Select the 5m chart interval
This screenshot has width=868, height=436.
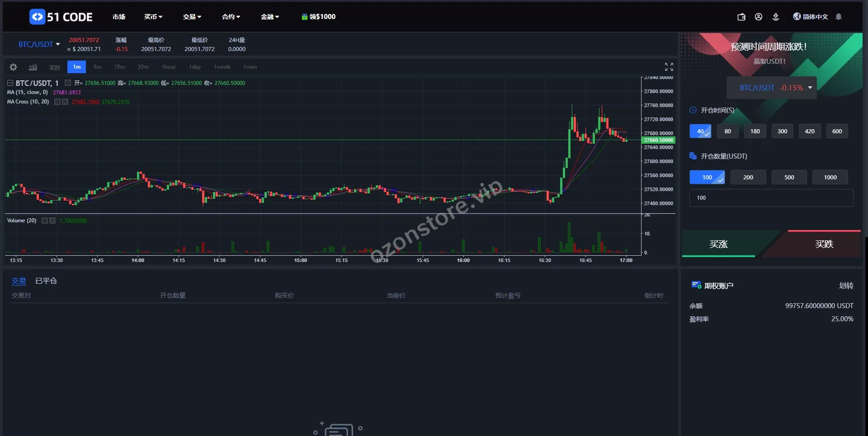click(x=97, y=67)
